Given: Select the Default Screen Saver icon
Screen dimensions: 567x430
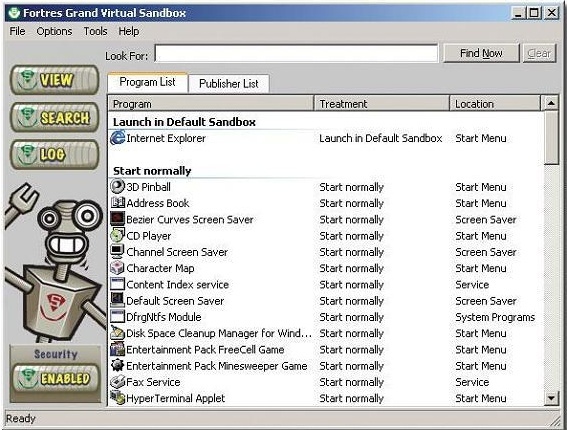Looking at the screenshot, I should coord(118,300).
